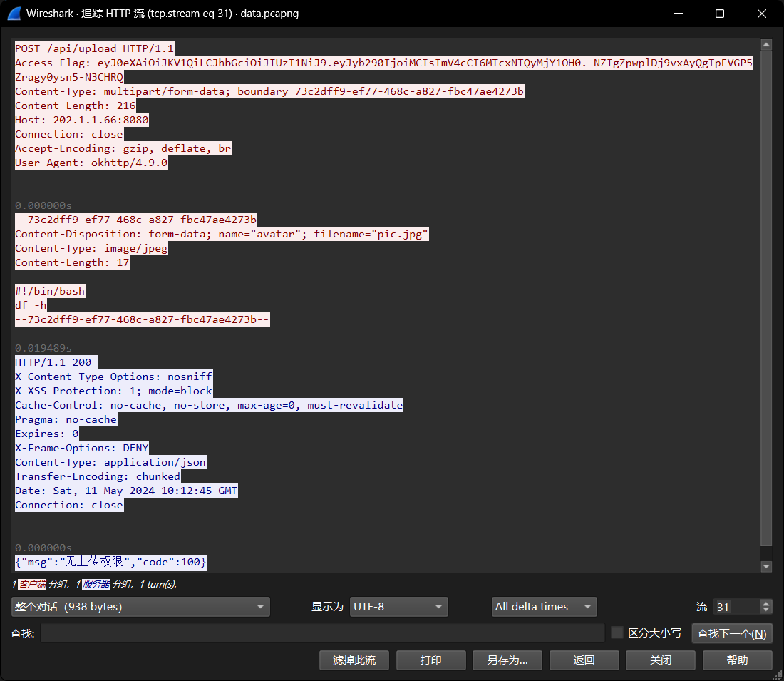Click the X-Frame-Options: DENY line

coord(82,448)
